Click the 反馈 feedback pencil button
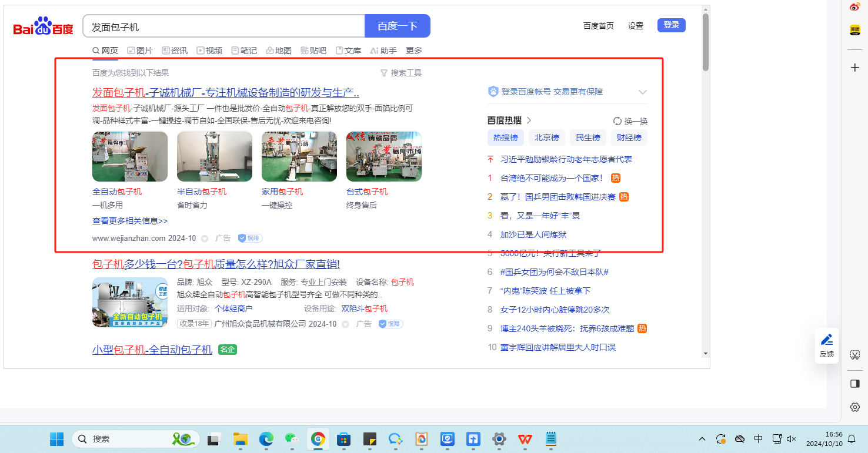 (x=827, y=345)
